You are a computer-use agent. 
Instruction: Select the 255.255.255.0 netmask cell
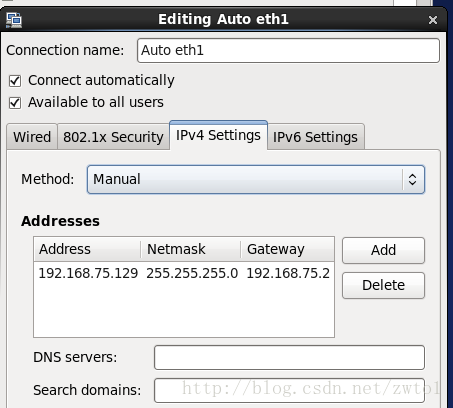pyautogui.click(x=192, y=273)
